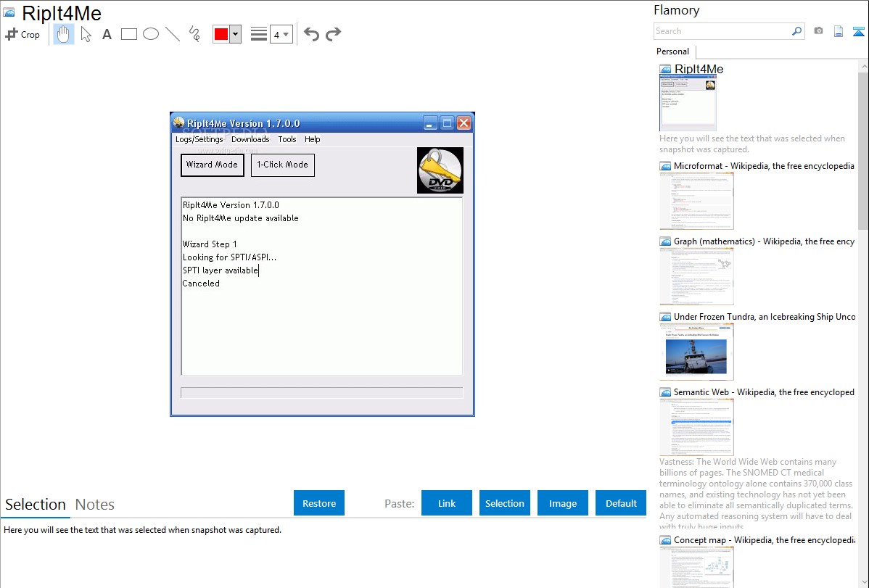Click the Graph (mathematics) - Wikipedia title
Viewport: 869px width, 588px height.
(764, 241)
